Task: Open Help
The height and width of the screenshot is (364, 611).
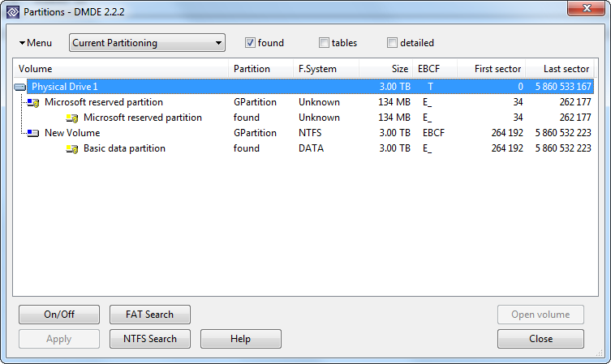Action: 241,339
